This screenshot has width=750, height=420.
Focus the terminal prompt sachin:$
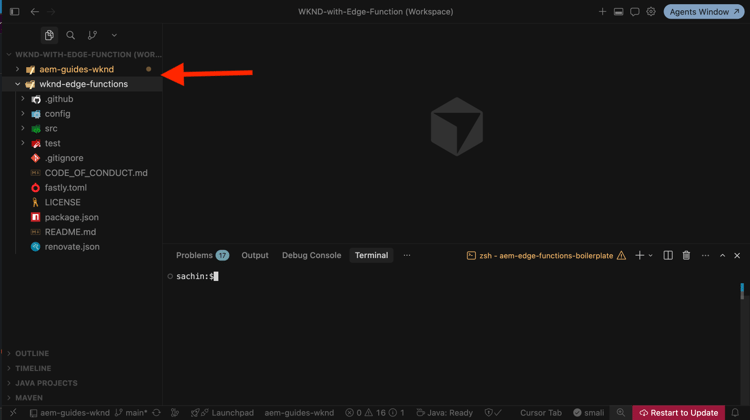[197, 276]
